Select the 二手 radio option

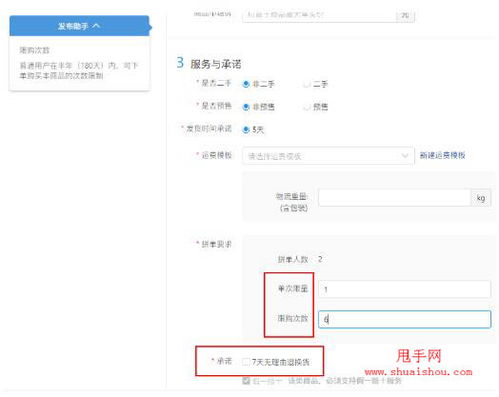coord(307,84)
